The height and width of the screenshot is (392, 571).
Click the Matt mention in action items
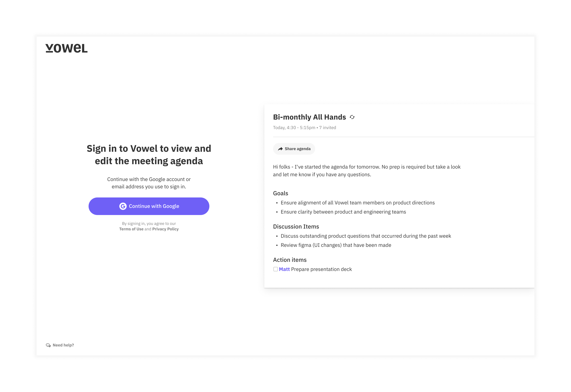point(284,269)
